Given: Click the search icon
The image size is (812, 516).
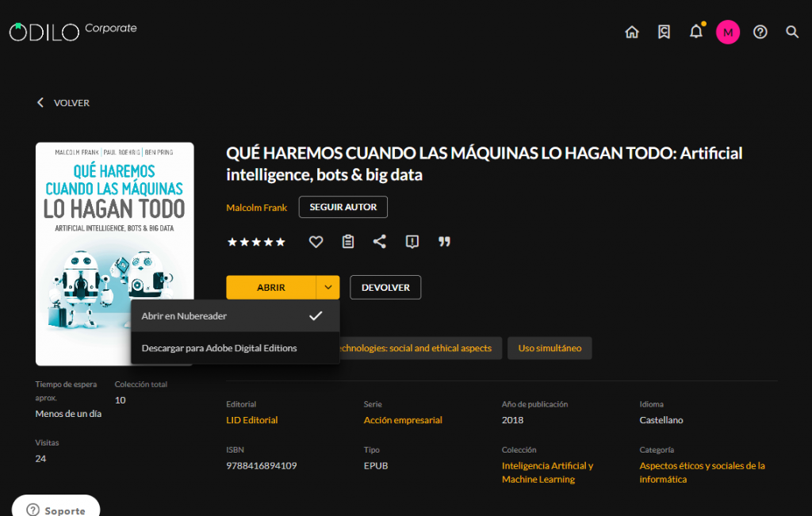Looking at the screenshot, I should point(791,32).
